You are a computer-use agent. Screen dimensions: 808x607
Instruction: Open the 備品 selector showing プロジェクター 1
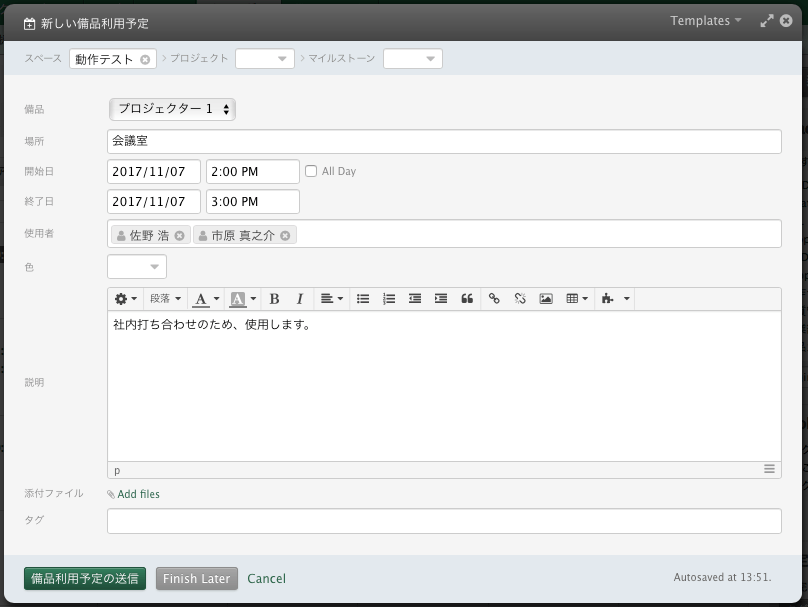[172, 109]
